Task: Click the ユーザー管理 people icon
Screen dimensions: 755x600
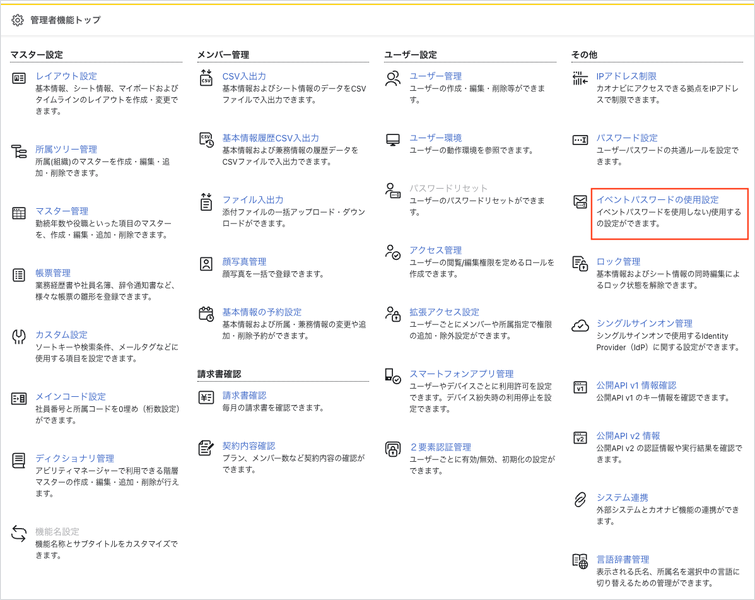Action: 393,78
